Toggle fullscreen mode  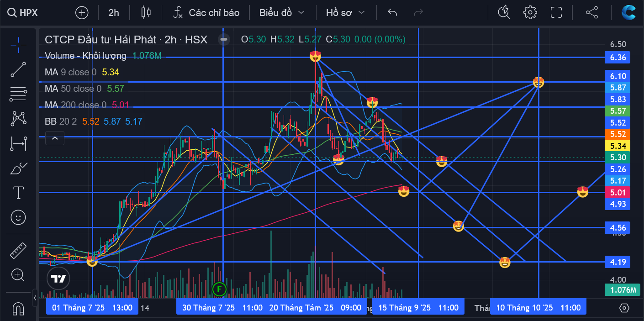(x=556, y=13)
